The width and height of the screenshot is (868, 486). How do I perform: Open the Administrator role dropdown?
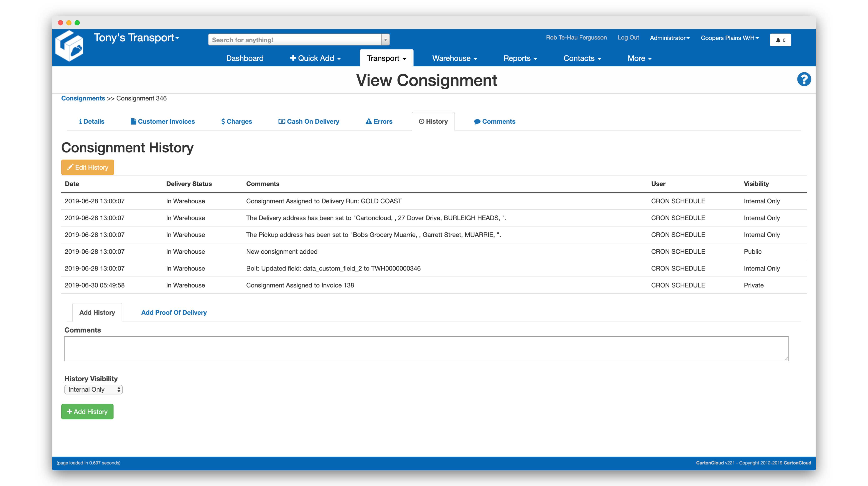click(670, 38)
